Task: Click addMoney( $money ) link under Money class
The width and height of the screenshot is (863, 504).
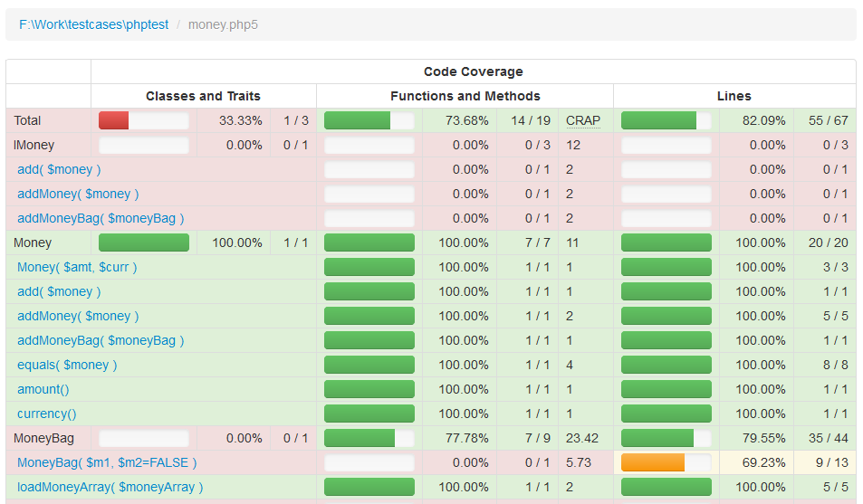Action: [x=78, y=316]
